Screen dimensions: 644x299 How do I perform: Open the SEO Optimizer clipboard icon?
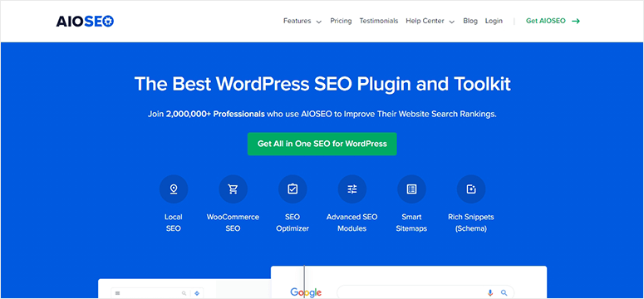click(293, 189)
